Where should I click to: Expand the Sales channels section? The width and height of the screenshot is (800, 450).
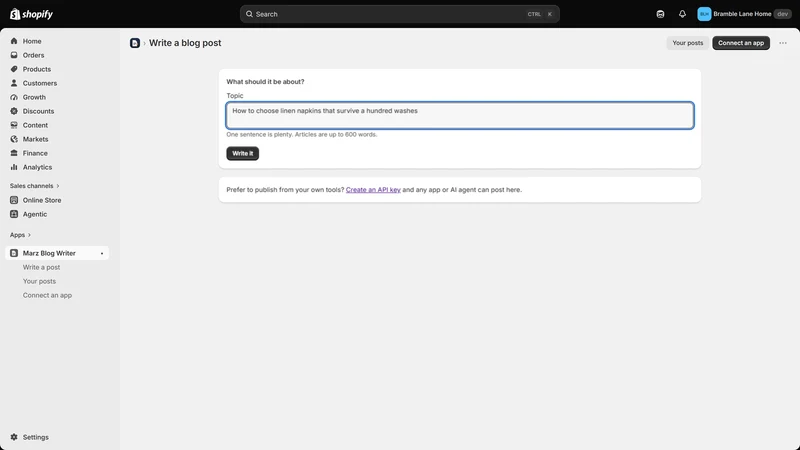click(x=35, y=186)
